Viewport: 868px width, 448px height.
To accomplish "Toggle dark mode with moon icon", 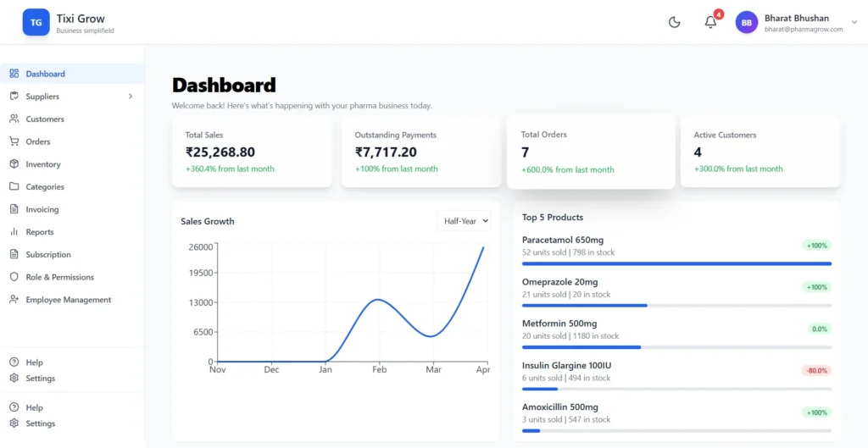I will (675, 23).
